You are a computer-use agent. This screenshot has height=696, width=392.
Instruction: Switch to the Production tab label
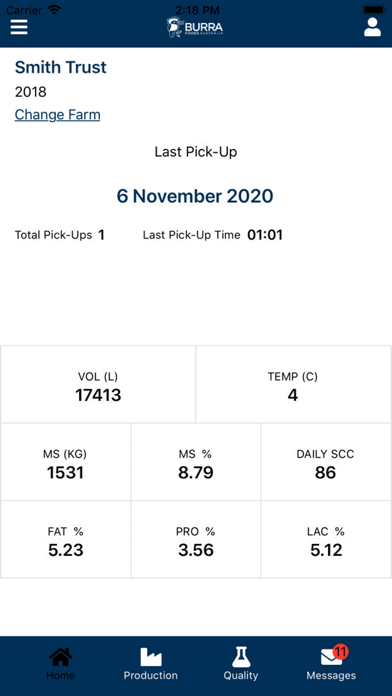point(150,676)
